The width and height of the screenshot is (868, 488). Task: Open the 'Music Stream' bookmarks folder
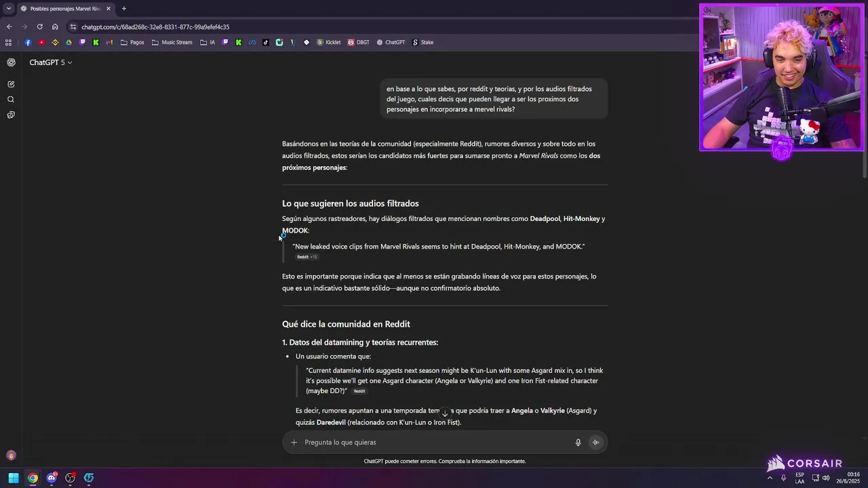pyautogui.click(x=172, y=42)
